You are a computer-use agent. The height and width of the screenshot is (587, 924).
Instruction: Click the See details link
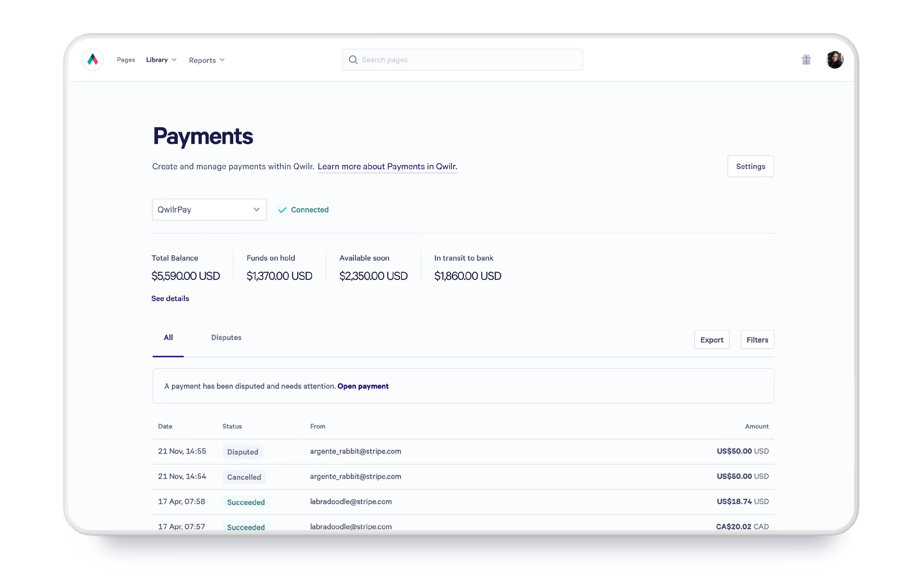[x=170, y=298]
